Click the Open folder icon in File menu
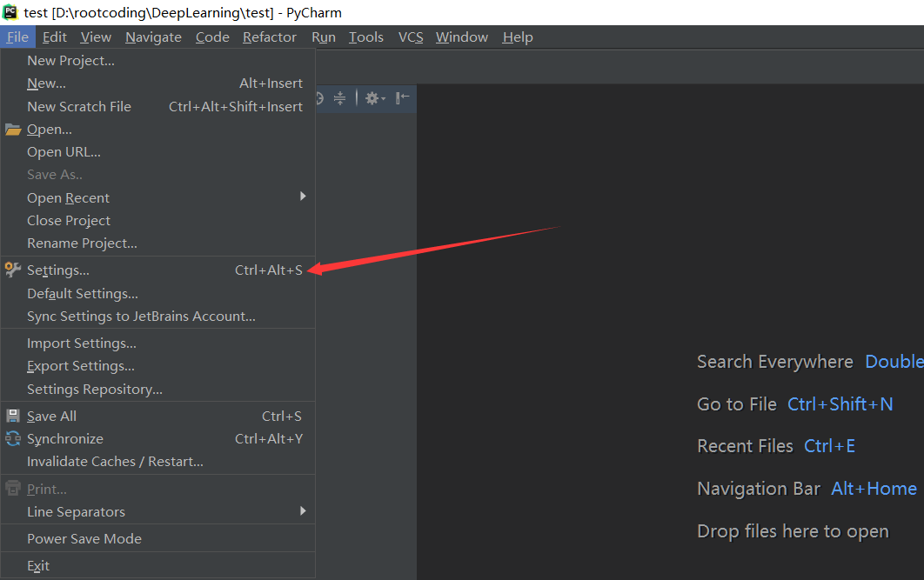 pos(13,130)
